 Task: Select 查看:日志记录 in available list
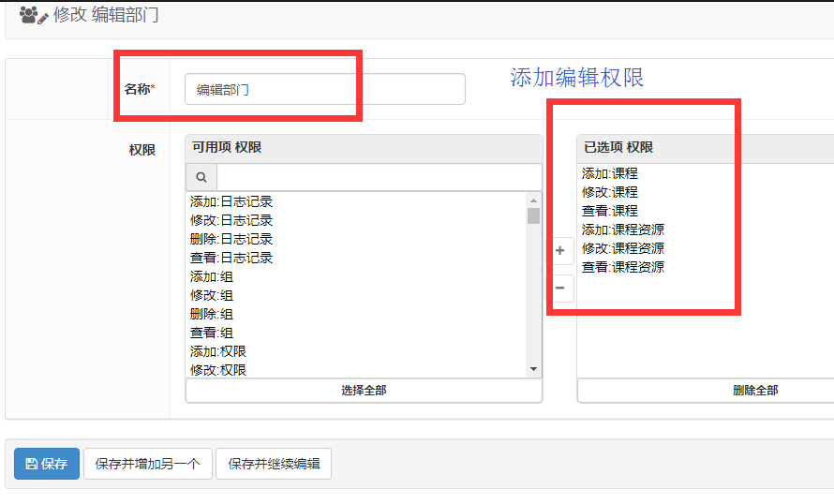click(x=231, y=258)
